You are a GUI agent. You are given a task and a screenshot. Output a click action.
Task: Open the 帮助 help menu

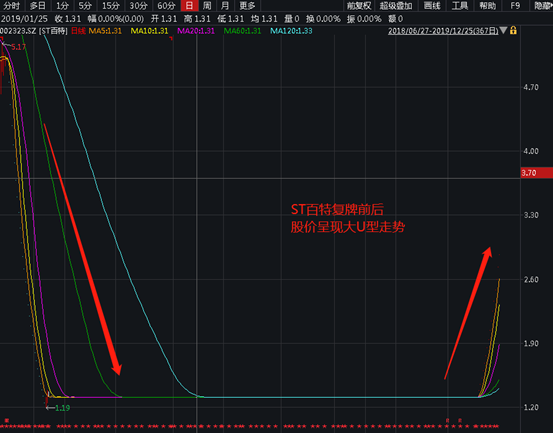pos(488,6)
